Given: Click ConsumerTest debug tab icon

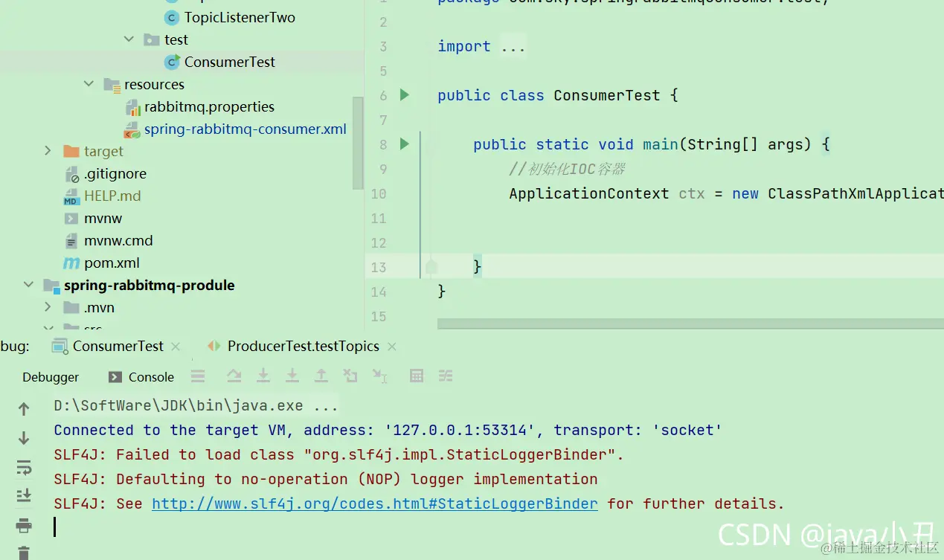Looking at the screenshot, I should pos(60,346).
